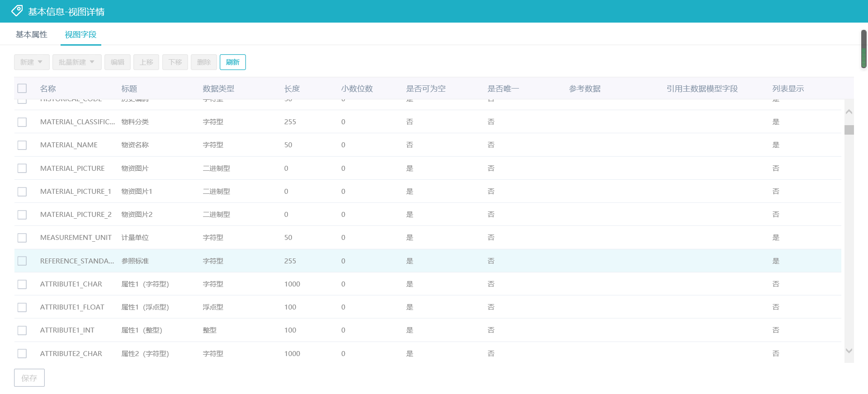Click the 名称 column header
868x394 pixels.
[x=48, y=89]
